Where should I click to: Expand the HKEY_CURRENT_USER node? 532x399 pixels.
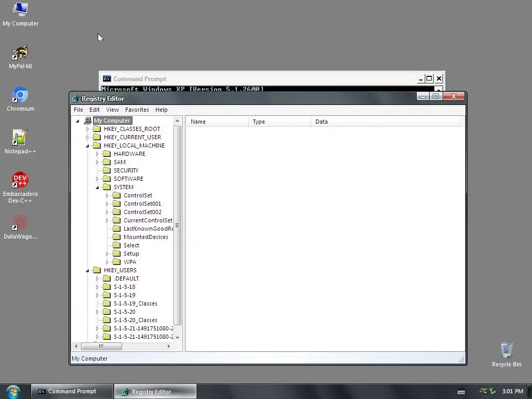point(87,137)
